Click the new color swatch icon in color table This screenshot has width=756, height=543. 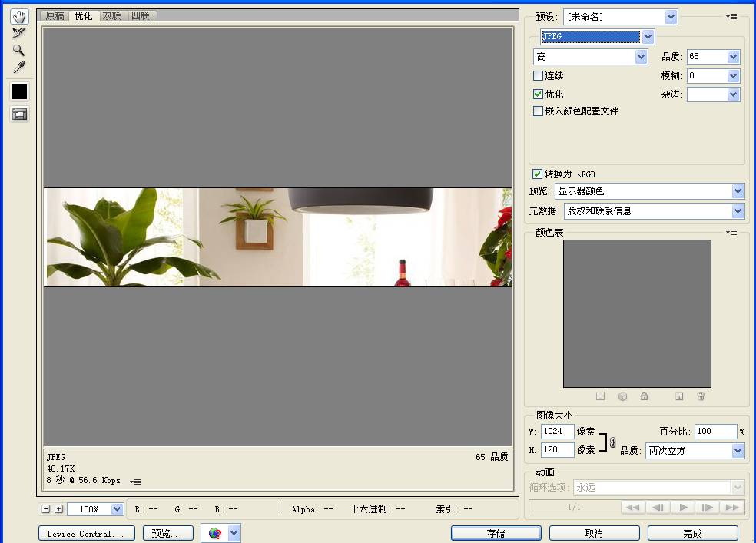coord(678,396)
